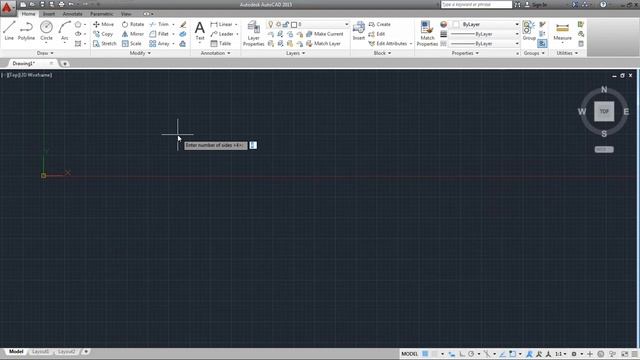Select the Line tool

9,31
